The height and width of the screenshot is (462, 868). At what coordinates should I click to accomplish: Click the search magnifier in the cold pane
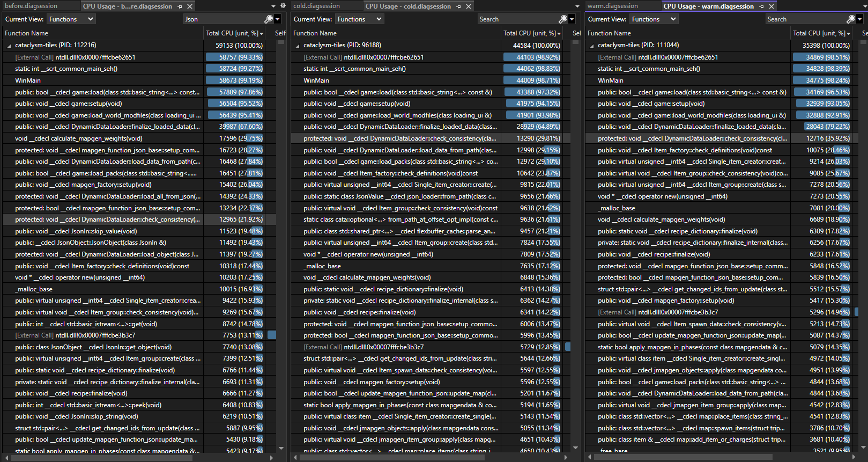click(x=563, y=19)
